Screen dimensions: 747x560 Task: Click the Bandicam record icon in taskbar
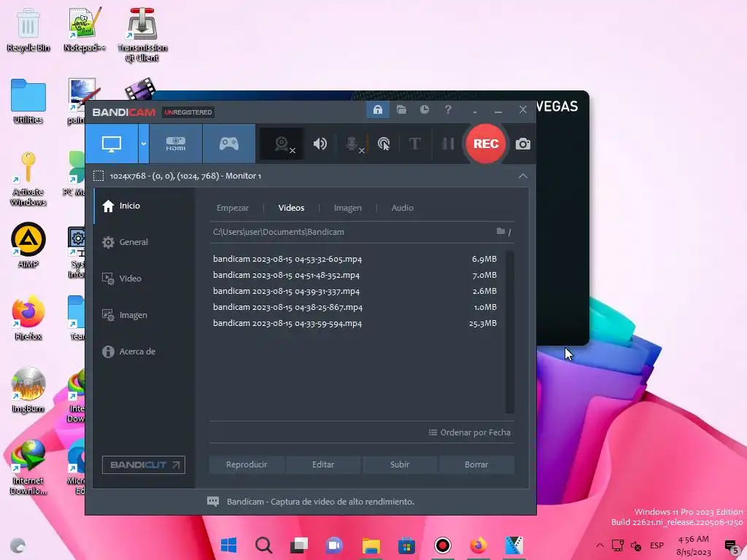[x=443, y=545]
